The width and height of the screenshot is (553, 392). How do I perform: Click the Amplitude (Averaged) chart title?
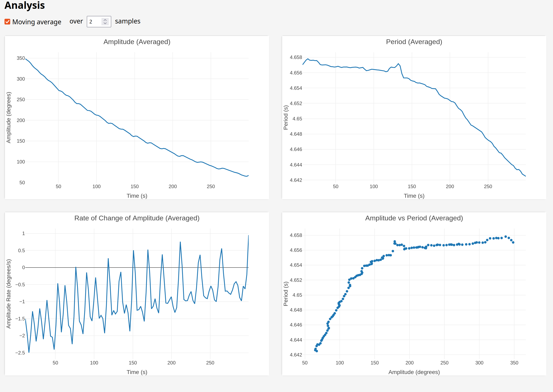click(x=137, y=42)
